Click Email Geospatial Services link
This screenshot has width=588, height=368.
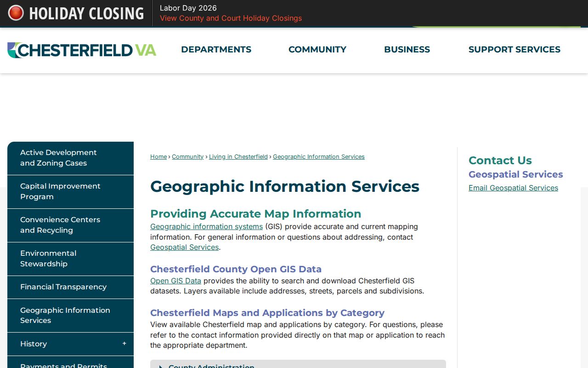point(513,188)
